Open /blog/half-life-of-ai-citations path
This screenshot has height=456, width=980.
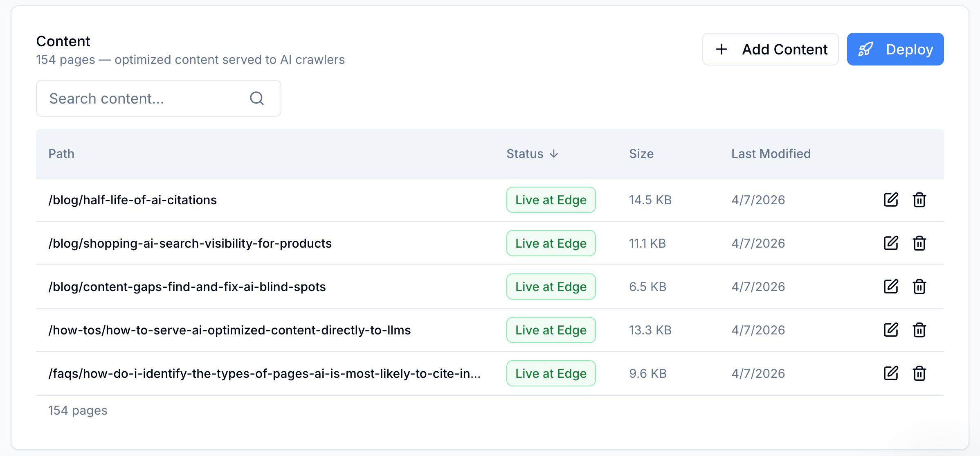tap(133, 200)
